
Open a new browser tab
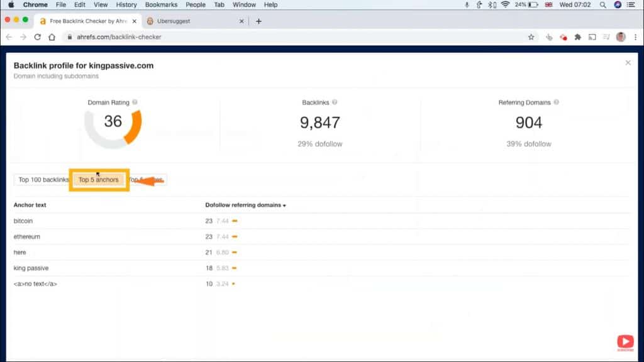(x=258, y=21)
